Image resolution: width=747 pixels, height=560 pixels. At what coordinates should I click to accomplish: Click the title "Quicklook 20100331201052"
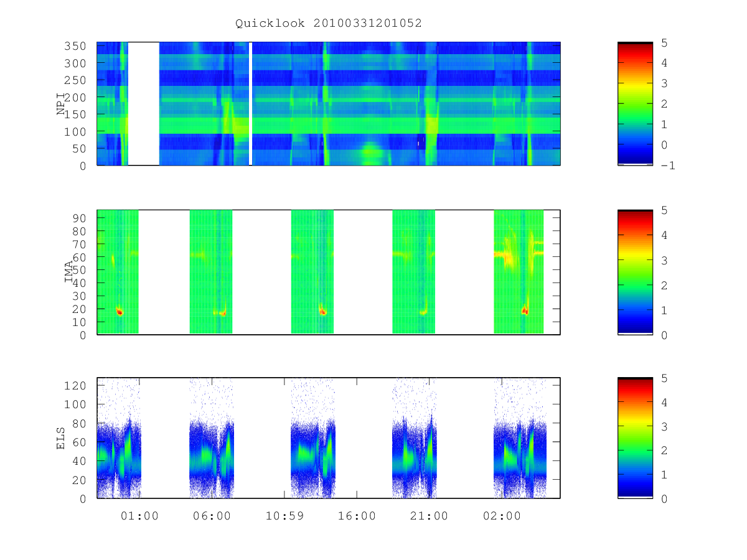coord(329,24)
